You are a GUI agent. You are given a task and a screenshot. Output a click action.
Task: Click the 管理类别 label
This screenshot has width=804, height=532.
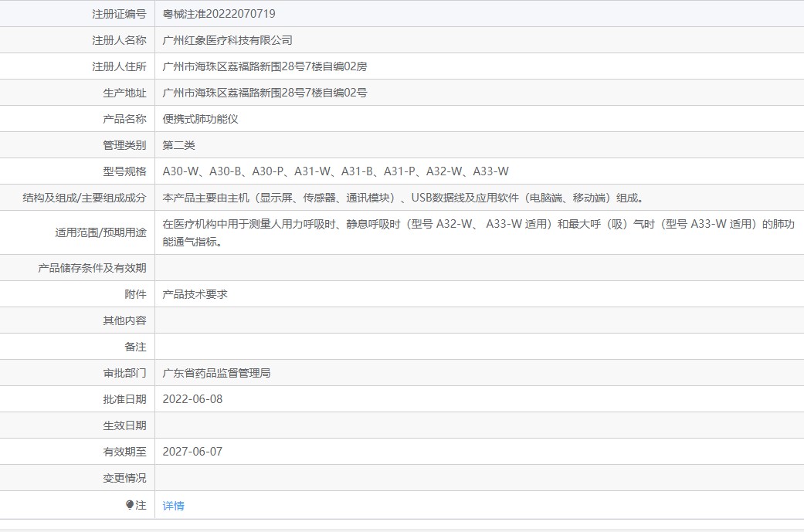tap(124, 145)
